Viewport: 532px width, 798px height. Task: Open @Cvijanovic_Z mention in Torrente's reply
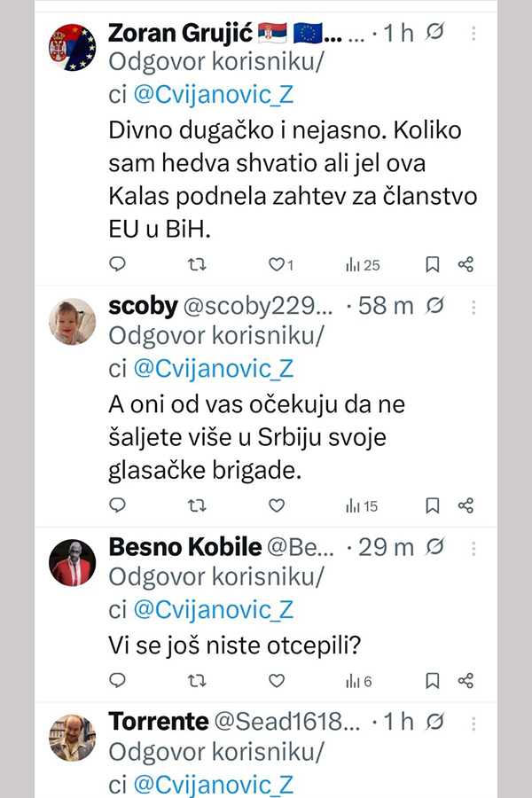pyautogui.click(x=213, y=785)
